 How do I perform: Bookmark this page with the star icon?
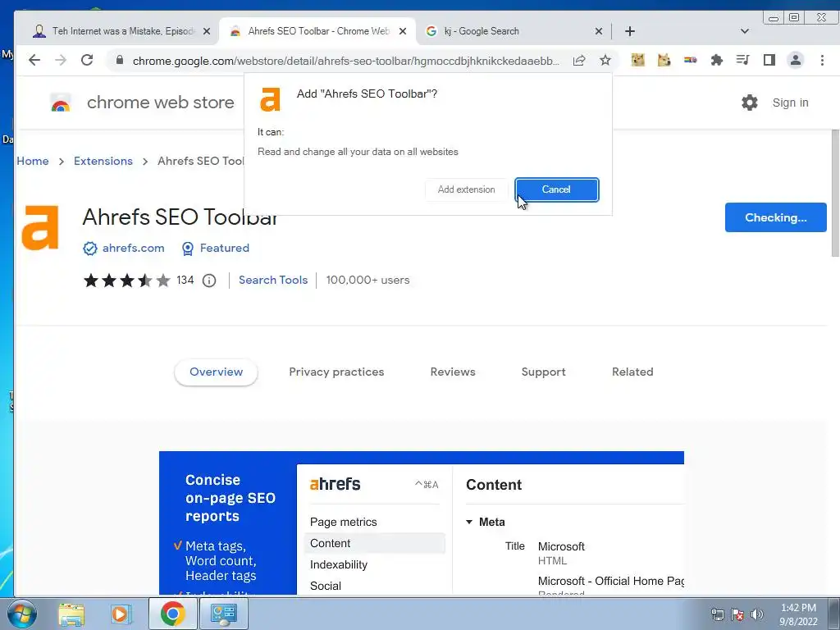(x=605, y=60)
